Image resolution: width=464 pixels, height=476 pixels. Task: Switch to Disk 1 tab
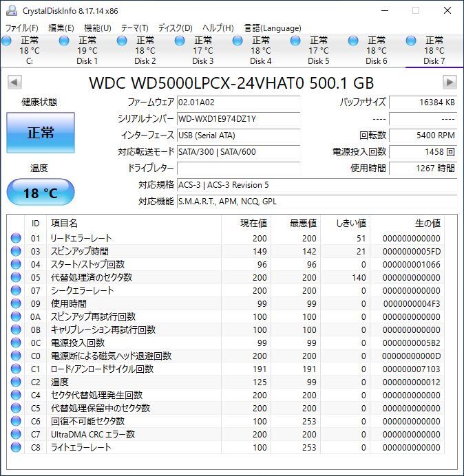[x=87, y=50]
